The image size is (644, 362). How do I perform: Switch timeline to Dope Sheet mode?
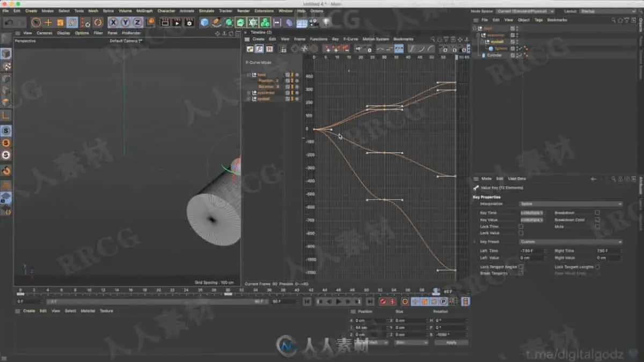point(250,49)
